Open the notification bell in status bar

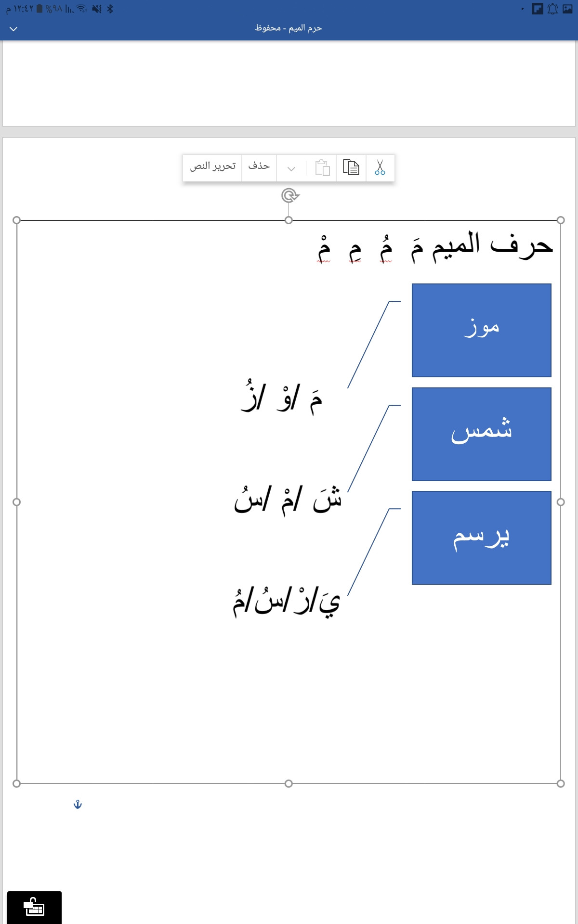[552, 9]
